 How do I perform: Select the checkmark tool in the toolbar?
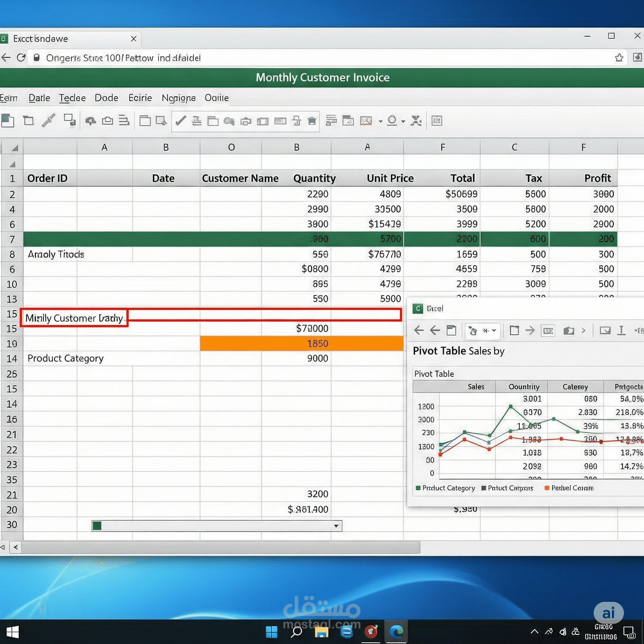click(181, 121)
